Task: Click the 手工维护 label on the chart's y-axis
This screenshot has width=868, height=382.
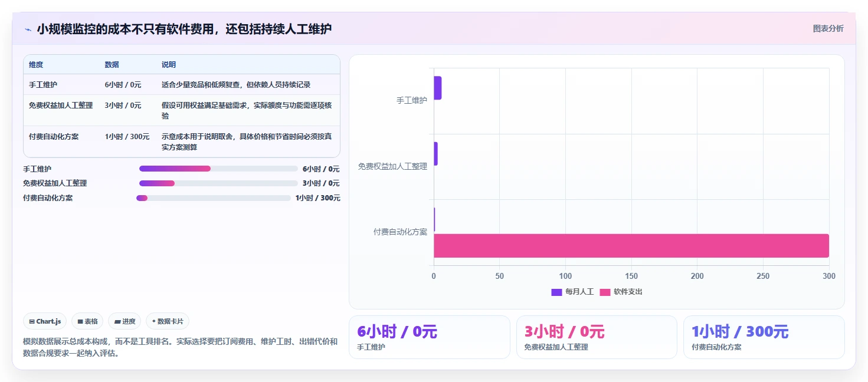Action: (412, 101)
